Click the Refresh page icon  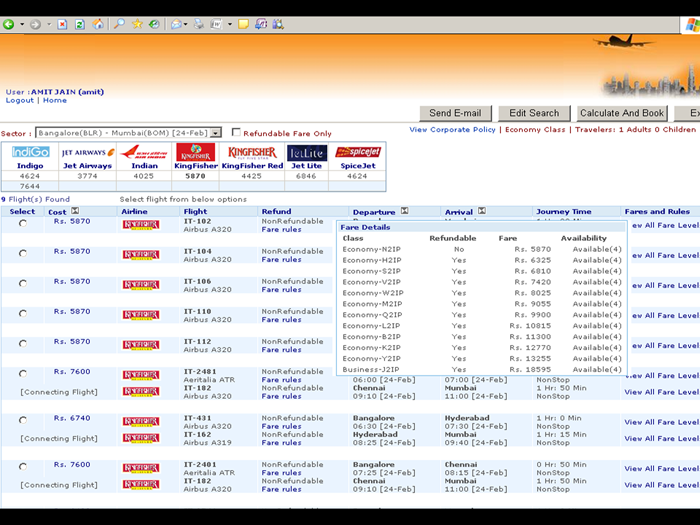(80, 24)
